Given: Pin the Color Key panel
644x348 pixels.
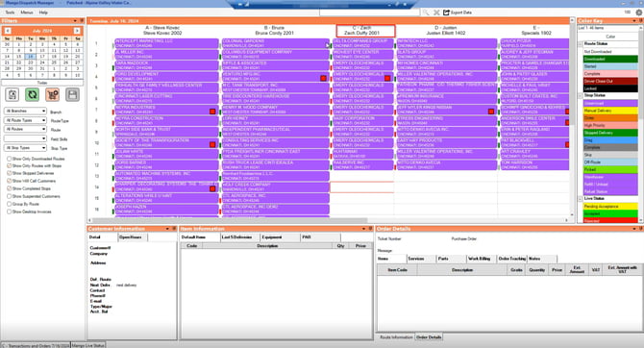Looking at the screenshot, I should pyautogui.click(x=640, y=20).
